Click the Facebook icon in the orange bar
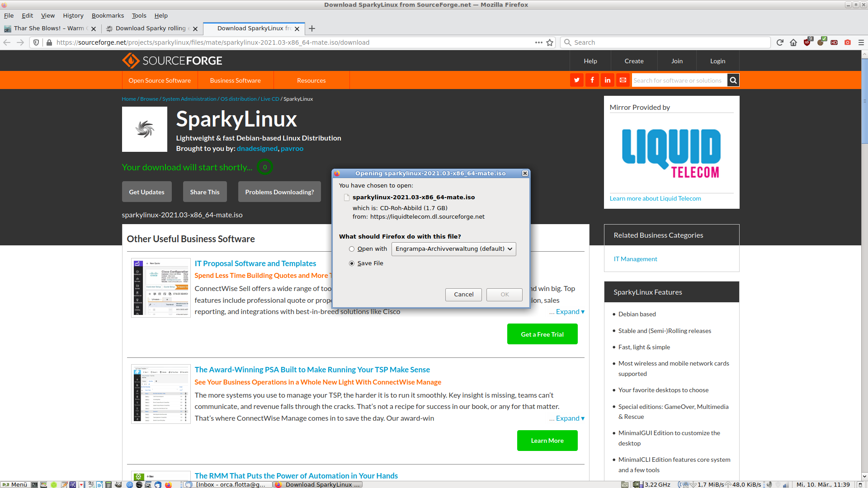868x488 pixels. (592, 80)
